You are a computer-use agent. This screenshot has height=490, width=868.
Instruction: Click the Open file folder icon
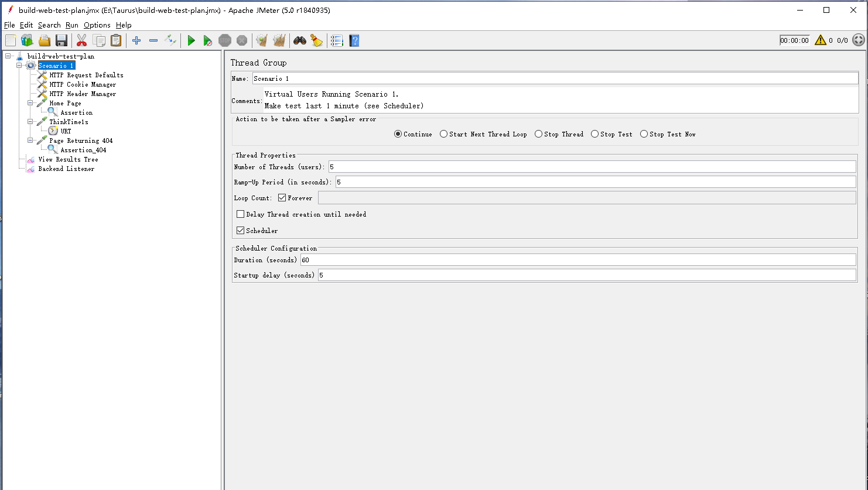coord(45,40)
